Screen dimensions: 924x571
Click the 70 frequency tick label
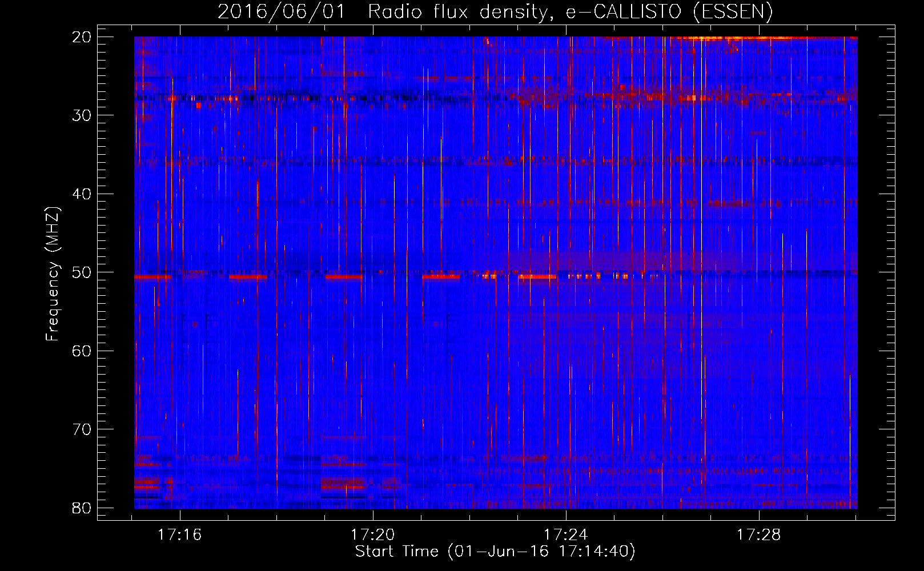point(82,429)
